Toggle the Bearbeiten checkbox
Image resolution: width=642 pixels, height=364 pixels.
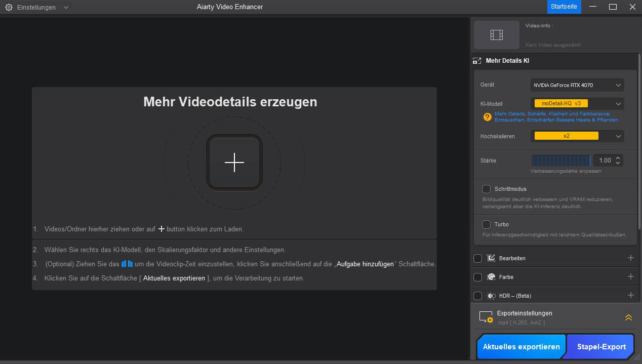coord(477,258)
